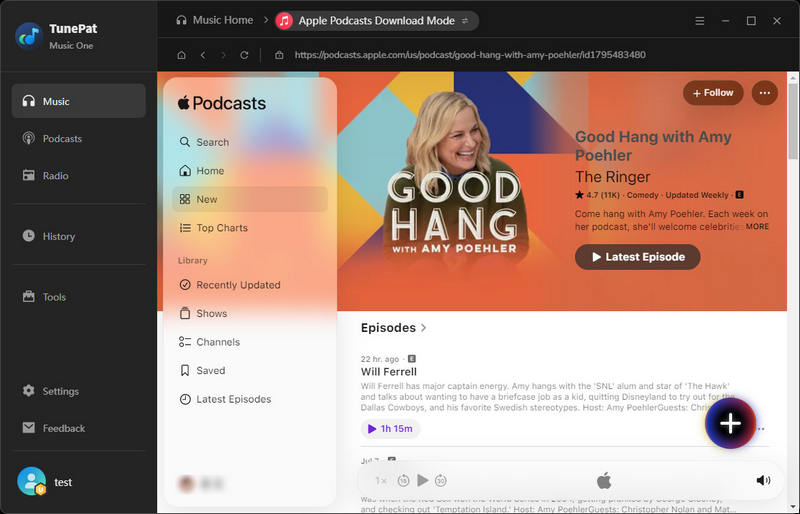Navigate back with the left arrow icon

203,55
